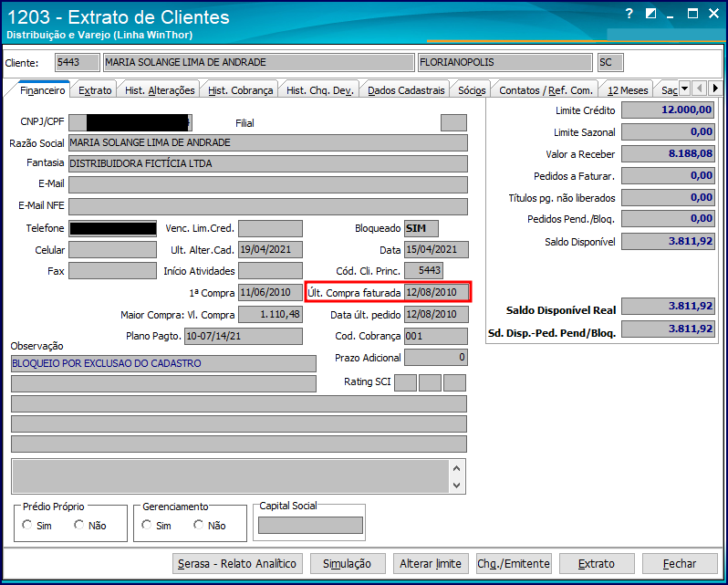Click the Cliente code field 5443
Image resolution: width=728 pixels, height=585 pixels.
[77, 62]
